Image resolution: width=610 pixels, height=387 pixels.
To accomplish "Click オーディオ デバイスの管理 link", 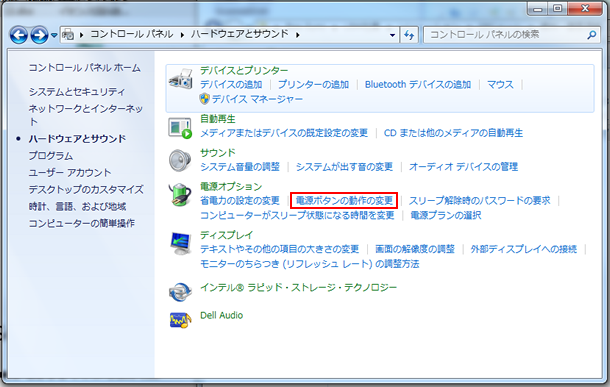I will click(463, 167).
